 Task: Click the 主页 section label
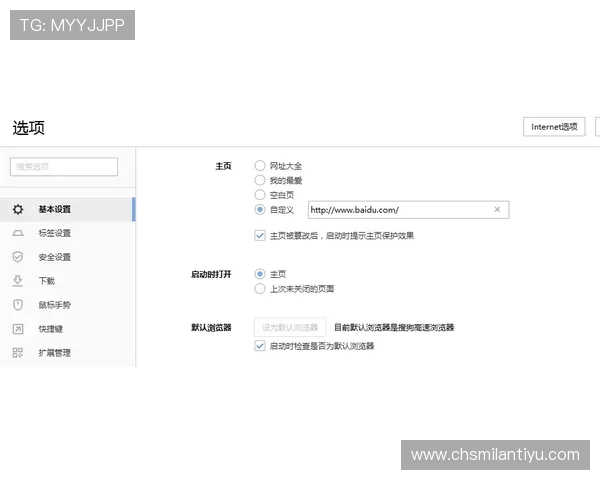click(x=223, y=166)
